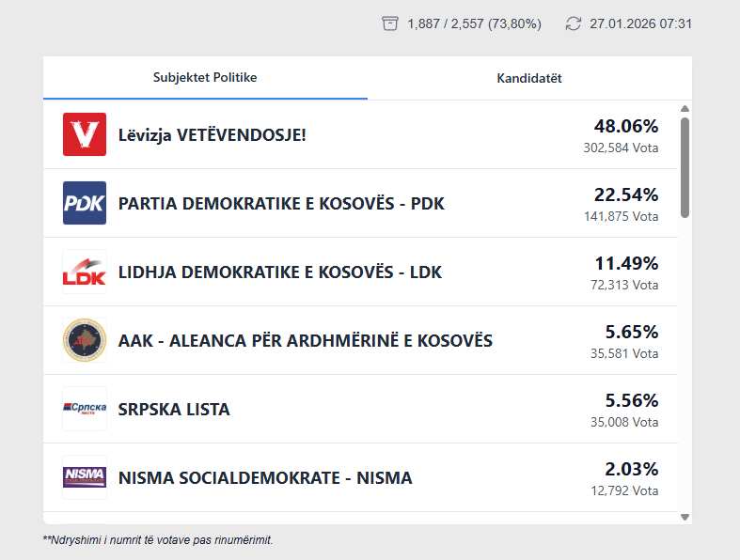The height and width of the screenshot is (560, 740).
Task: Open LIDHJA DEMOKRATIKE E KOSOVËS - LDK entry
Action: [x=280, y=272]
